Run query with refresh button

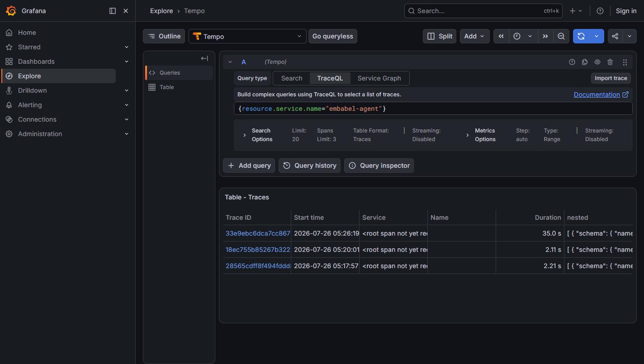tap(581, 36)
